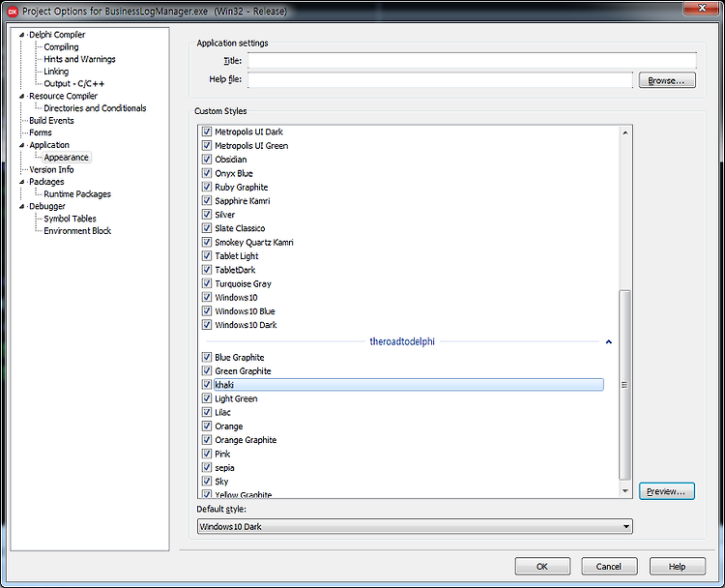Toggle the Onyx Blue style checkbox
725x588 pixels.
click(207, 173)
